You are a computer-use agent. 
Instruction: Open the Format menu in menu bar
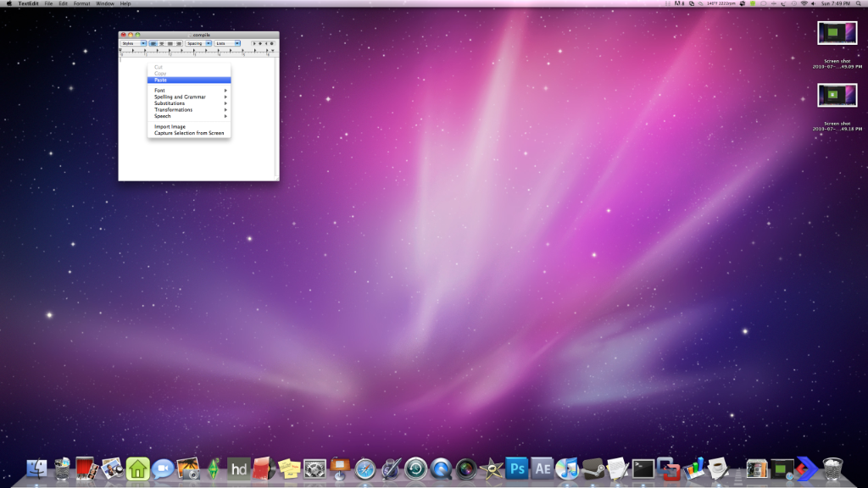81,3
